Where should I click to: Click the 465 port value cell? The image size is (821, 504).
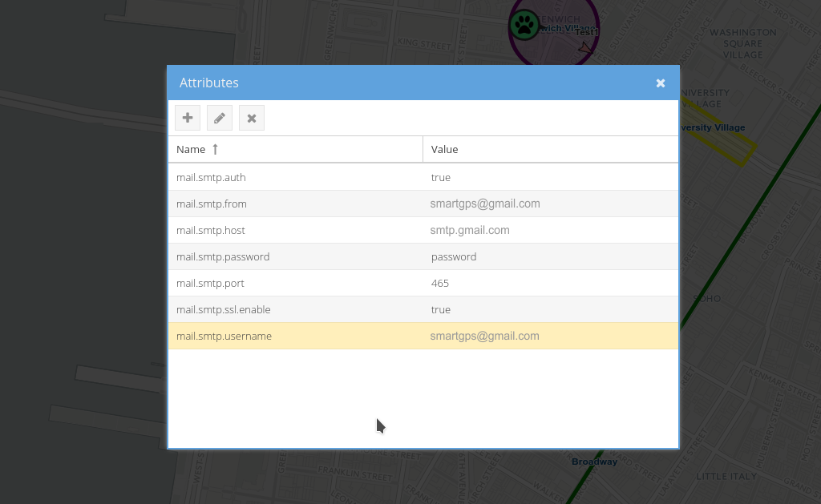coord(440,283)
